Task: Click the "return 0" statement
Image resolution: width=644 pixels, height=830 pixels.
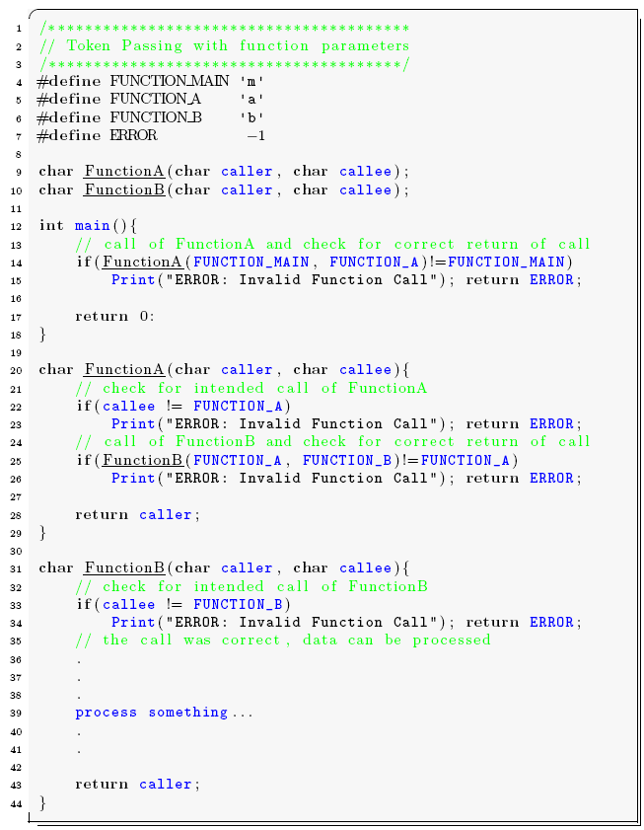Action: pyautogui.click(x=114, y=317)
